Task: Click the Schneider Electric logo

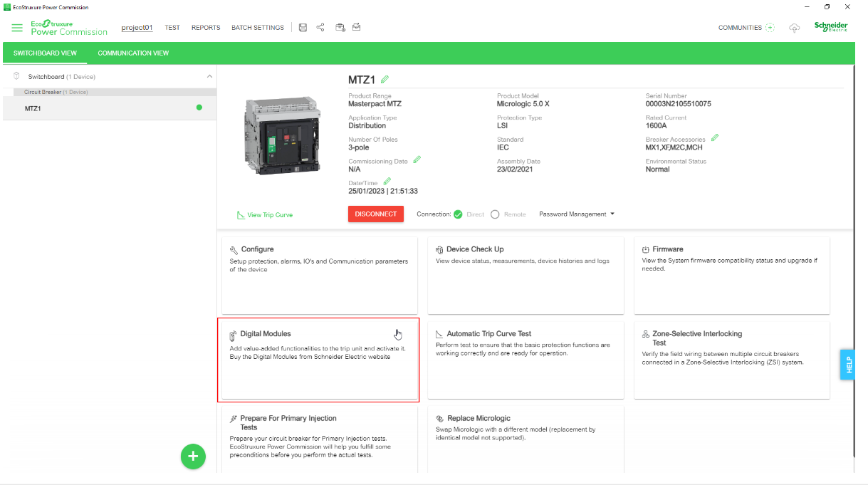Action: click(x=831, y=27)
